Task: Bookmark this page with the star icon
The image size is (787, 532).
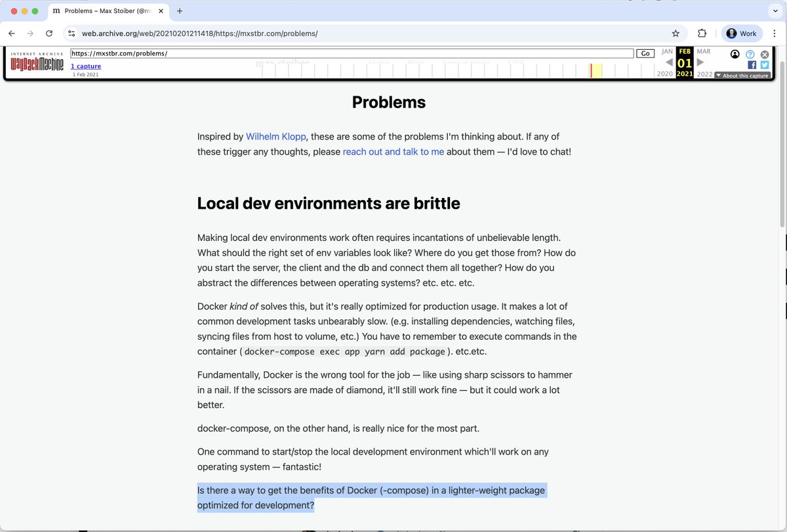Action: tap(676, 33)
